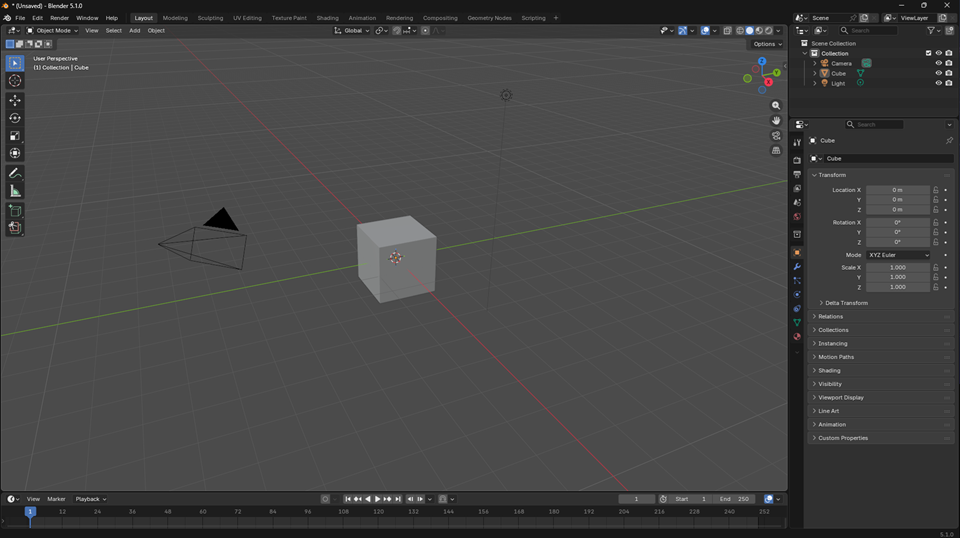The height and width of the screenshot is (538, 960).
Task: Select the Measure tool
Action: click(x=15, y=191)
